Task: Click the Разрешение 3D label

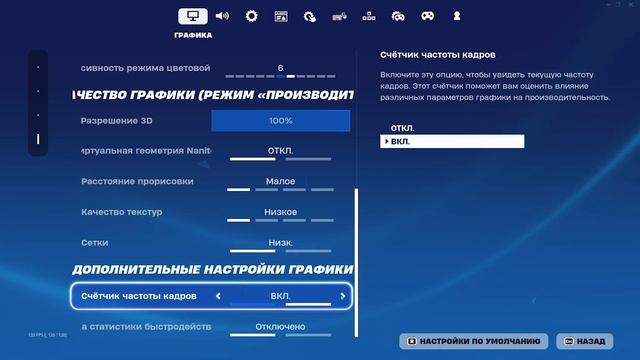Action: point(116,121)
